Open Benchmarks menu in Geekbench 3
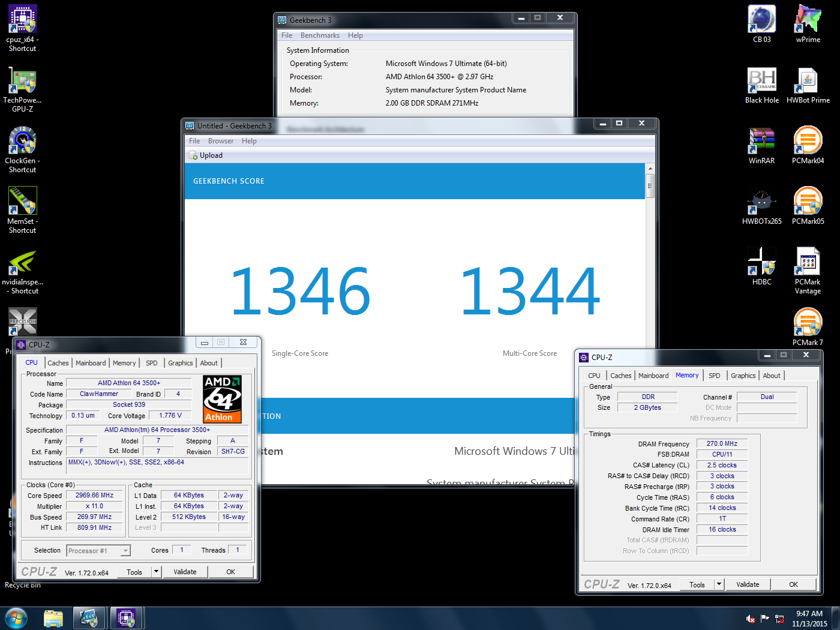Viewport: 840px width, 630px height. pos(320,35)
